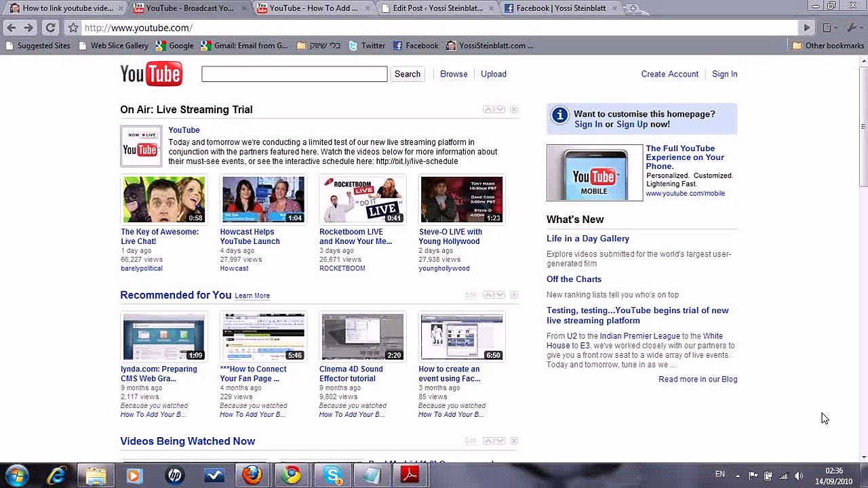The height and width of the screenshot is (488, 868).
Task: Open 'Life in a Day Gallery' link
Action: coord(588,239)
